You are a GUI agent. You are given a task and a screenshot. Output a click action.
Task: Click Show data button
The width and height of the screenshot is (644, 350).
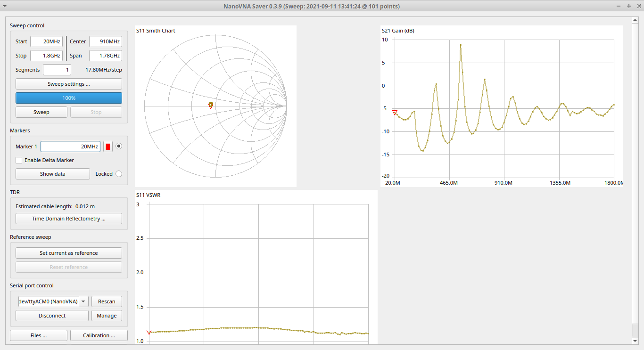click(x=53, y=174)
